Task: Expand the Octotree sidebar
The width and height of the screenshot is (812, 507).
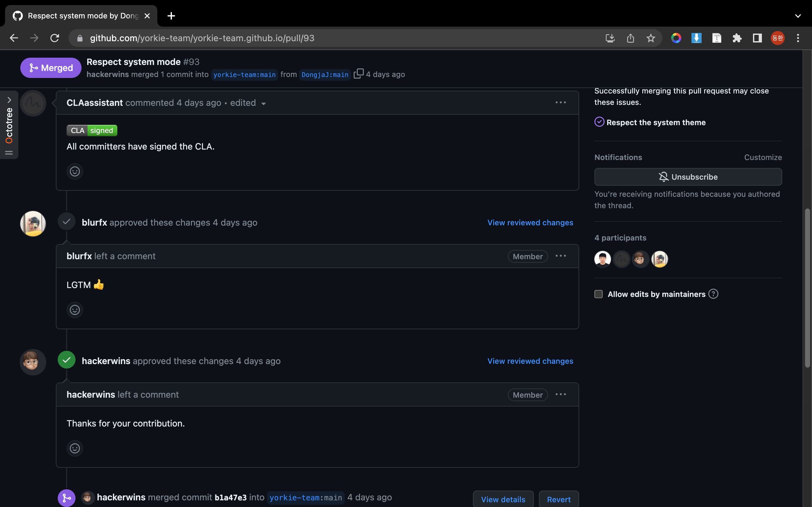Action: click(9, 100)
